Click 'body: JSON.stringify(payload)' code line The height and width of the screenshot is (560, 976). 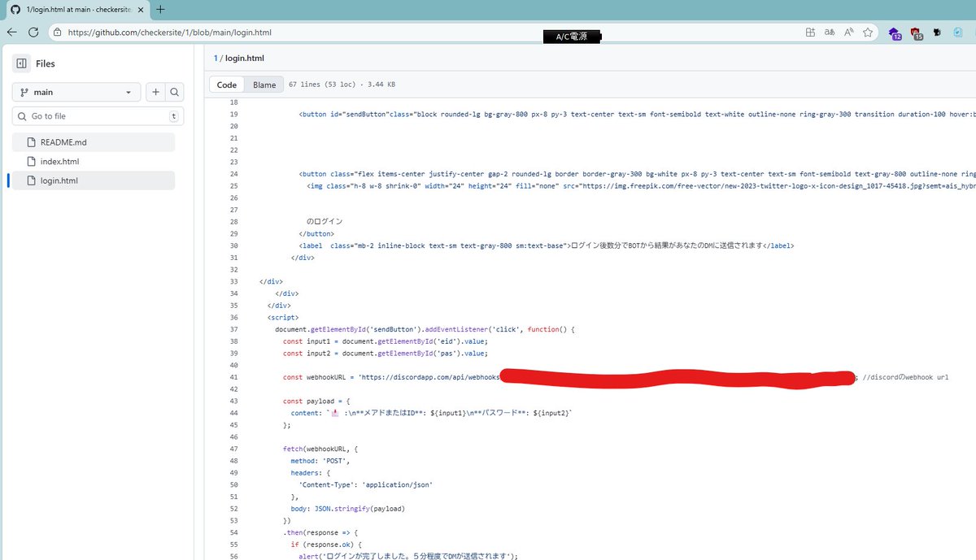pos(348,509)
